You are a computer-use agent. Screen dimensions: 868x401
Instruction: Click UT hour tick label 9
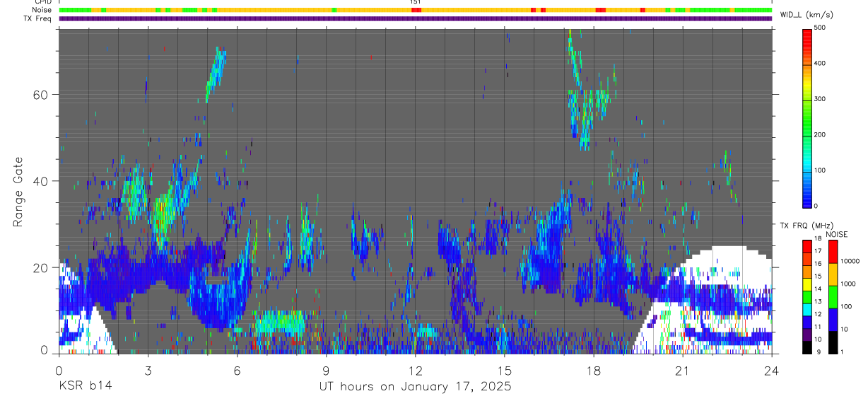pos(327,370)
